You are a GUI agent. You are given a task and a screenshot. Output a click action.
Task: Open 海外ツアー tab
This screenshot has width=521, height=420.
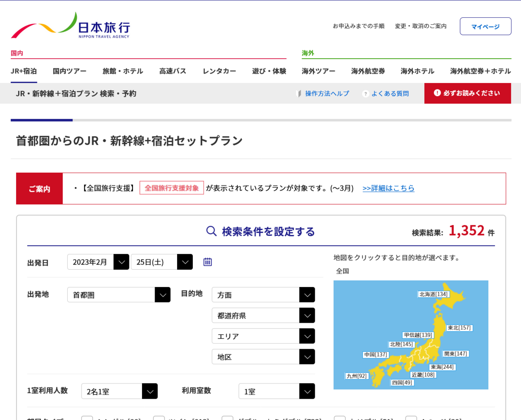(319, 71)
